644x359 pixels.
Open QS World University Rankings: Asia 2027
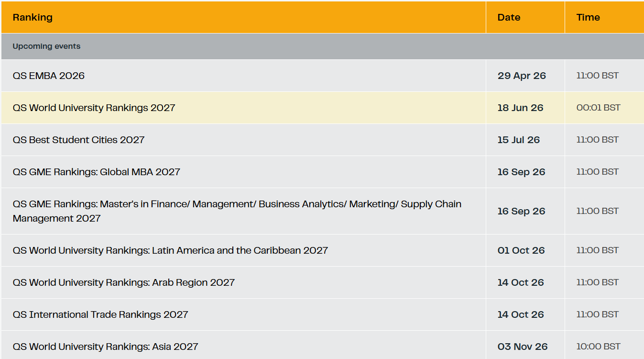pyautogui.click(x=106, y=347)
